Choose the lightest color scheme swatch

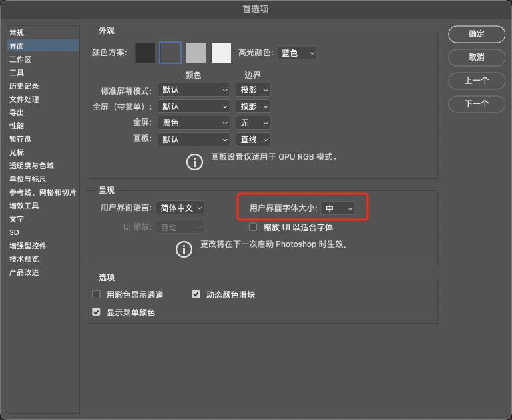[222, 53]
